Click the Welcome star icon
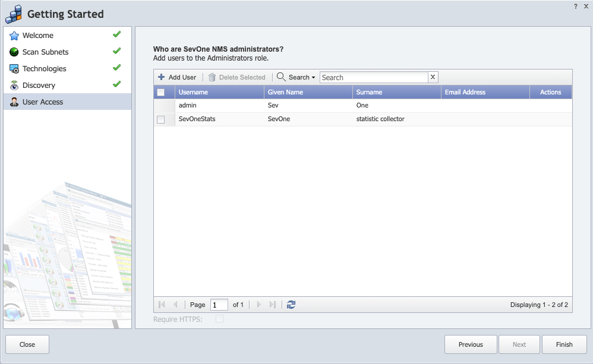The width and height of the screenshot is (593, 364). [14, 36]
